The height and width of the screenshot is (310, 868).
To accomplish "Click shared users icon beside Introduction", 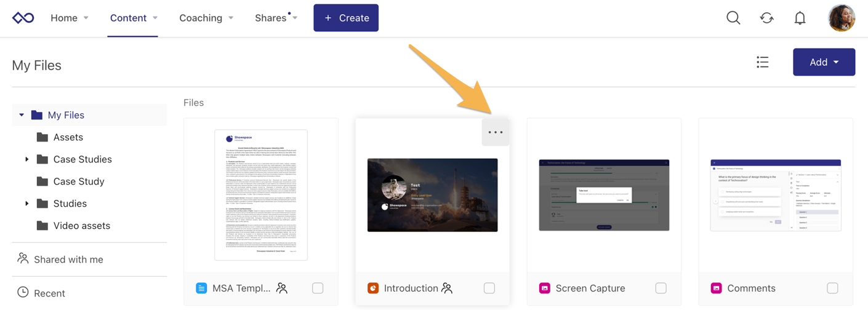I will [447, 288].
